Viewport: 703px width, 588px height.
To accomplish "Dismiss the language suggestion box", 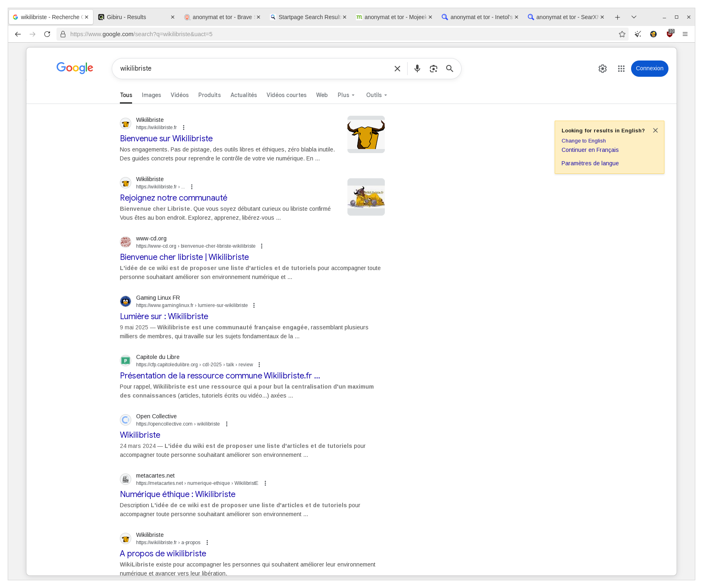I will 655,130.
